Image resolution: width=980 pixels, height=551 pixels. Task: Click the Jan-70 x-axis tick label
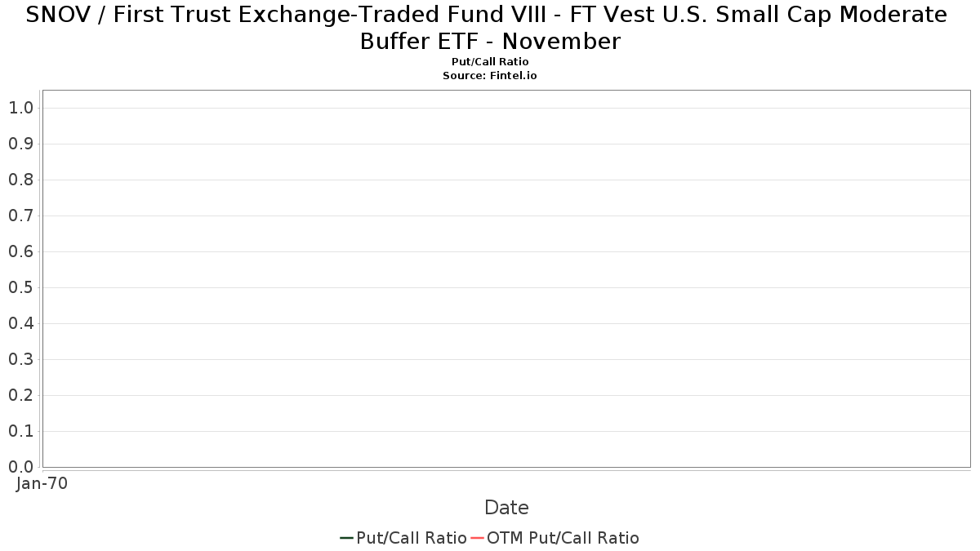point(42,483)
